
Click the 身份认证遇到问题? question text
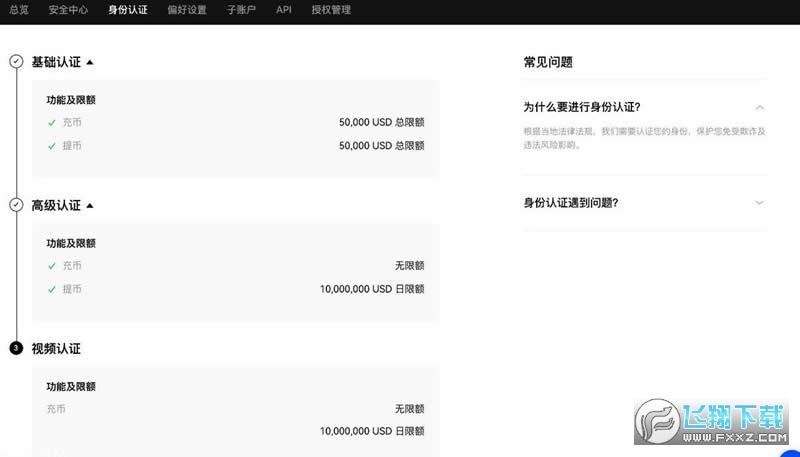[571, 203]
